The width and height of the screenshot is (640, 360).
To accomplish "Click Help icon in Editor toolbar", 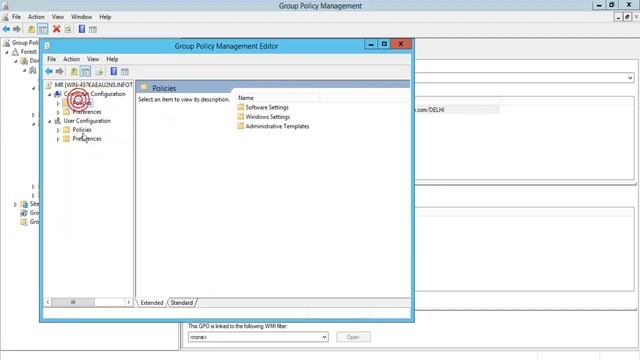I will click(113, 71).
